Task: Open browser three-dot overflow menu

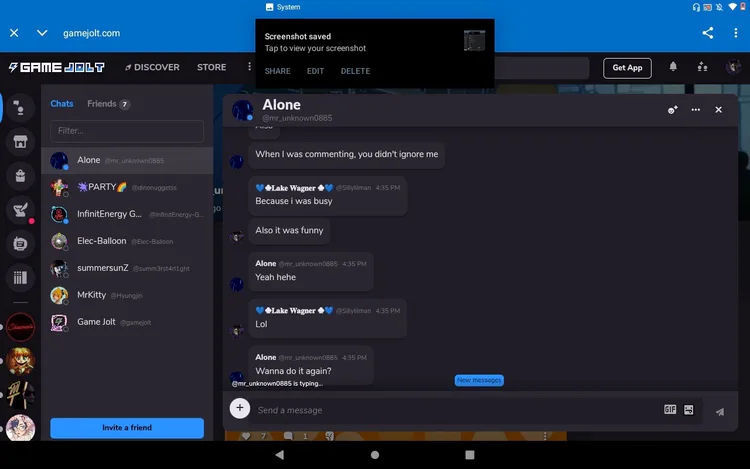Action: coord(735,33)
